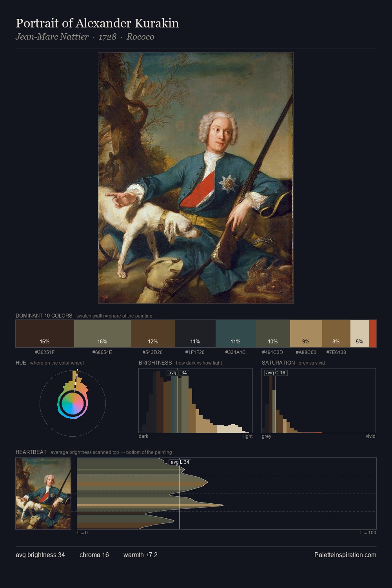Click the title "Portrait of Alexander Kurakin"
This screenshot has width=392, height=588.
click(x=97, y=24)
